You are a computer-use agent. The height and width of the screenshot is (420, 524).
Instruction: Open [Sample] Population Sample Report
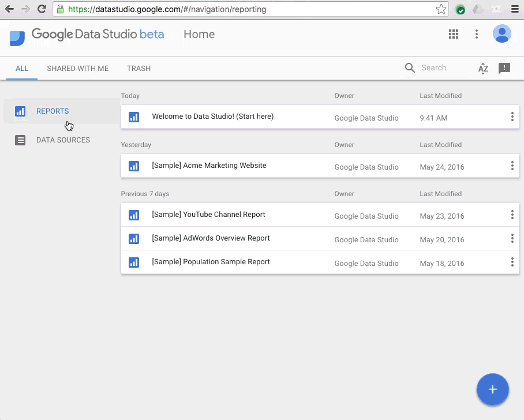[x=211, y=262]
